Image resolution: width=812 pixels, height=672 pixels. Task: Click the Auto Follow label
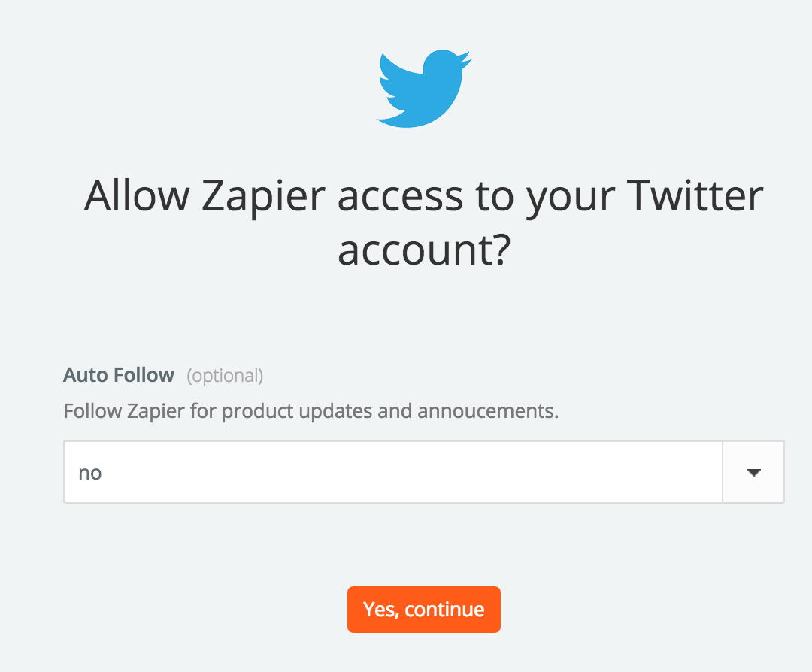tap(118, 374)
